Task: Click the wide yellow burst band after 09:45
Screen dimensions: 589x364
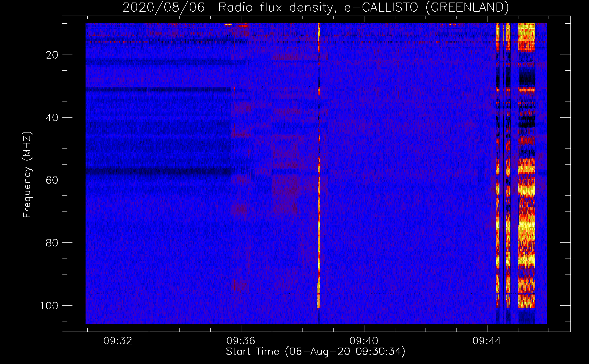Action: (x=526, y=166)
